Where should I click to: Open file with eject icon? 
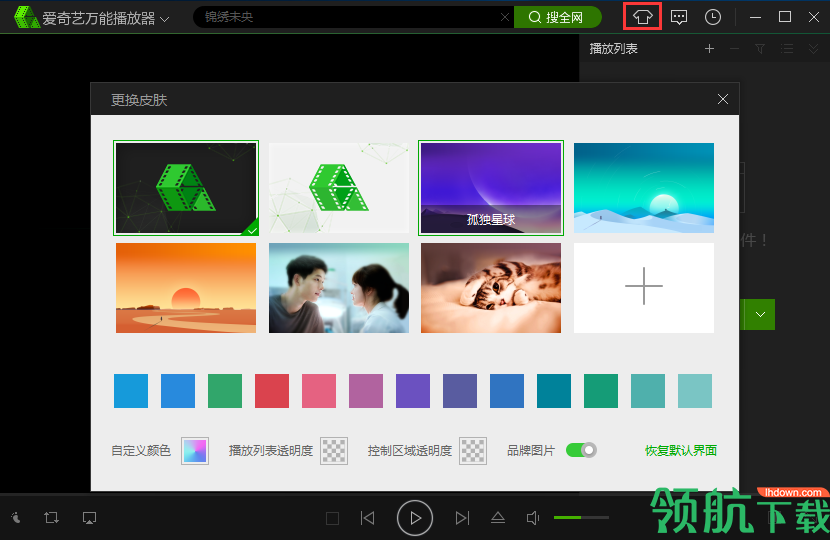(498, 518)
